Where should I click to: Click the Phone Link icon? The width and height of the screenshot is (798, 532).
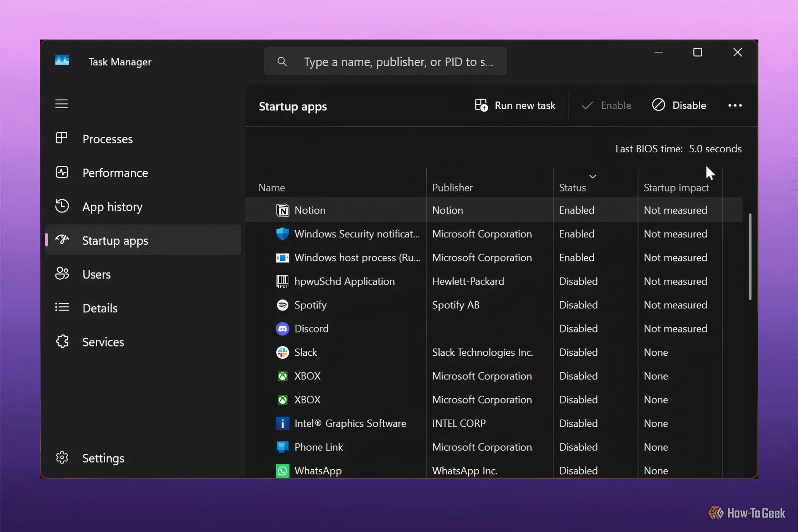point(282,447)
